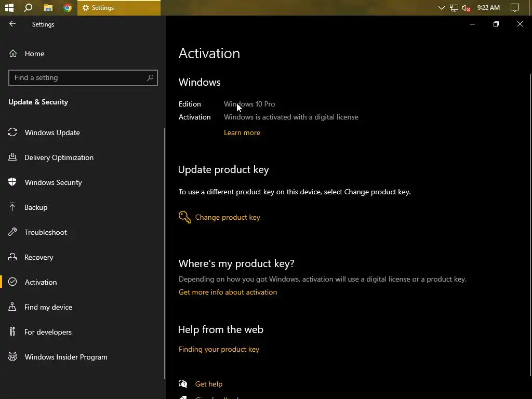Screen dimensions: 532x399
Task: Click the Windows Update refresh-arrows icon
Action: (12, 132)
